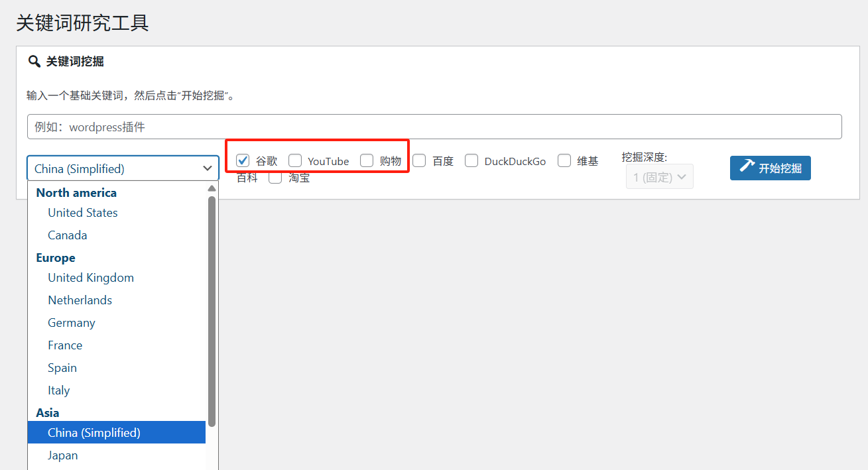This screenshot has width=868, height=470.
Task: Click the 开始挖掘 button
Action: (x=770, y=168)
